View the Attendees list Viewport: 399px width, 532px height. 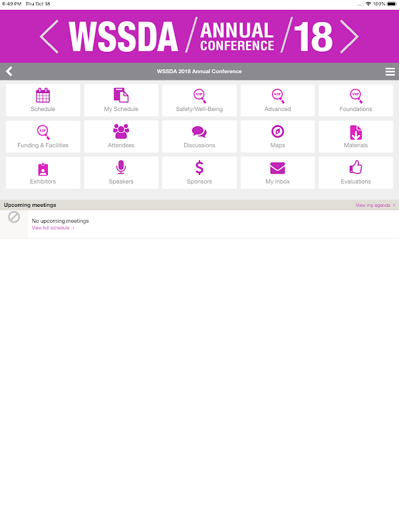pos(121,137)
